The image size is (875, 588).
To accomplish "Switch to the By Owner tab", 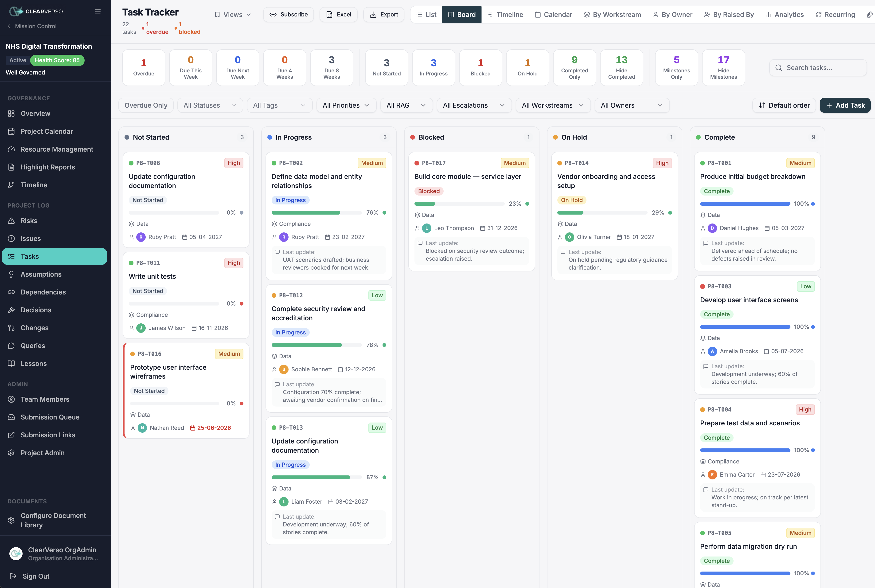I will tap(672, 15).
